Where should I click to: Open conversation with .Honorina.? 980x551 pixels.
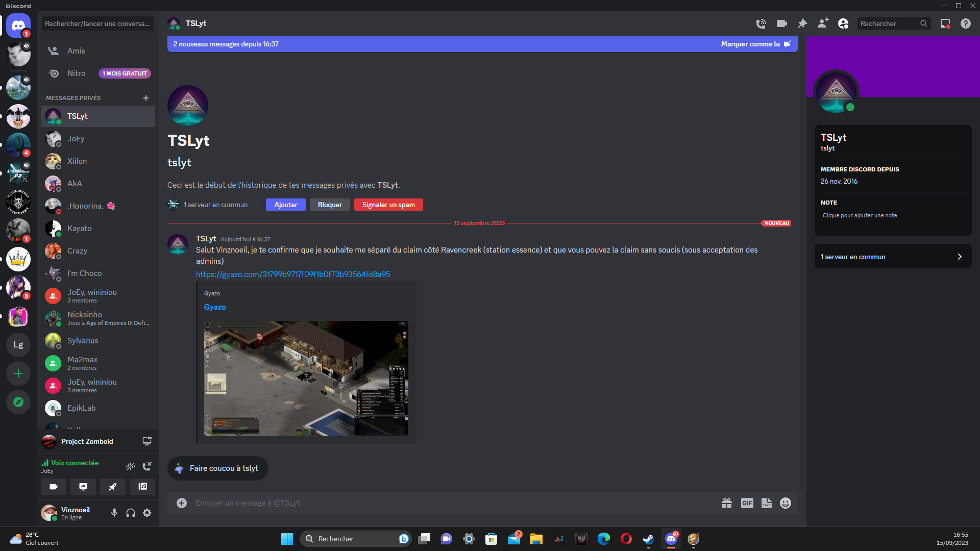[98, 206]
